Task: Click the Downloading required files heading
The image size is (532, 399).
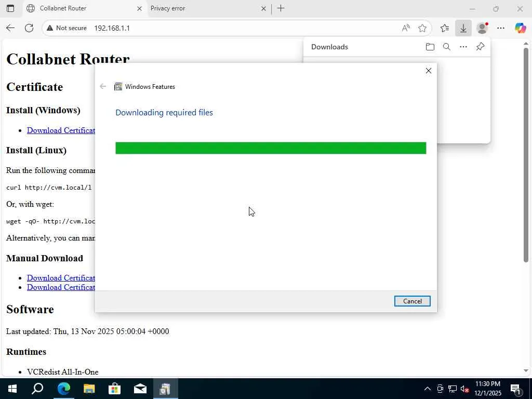Action: pos(164,112)
